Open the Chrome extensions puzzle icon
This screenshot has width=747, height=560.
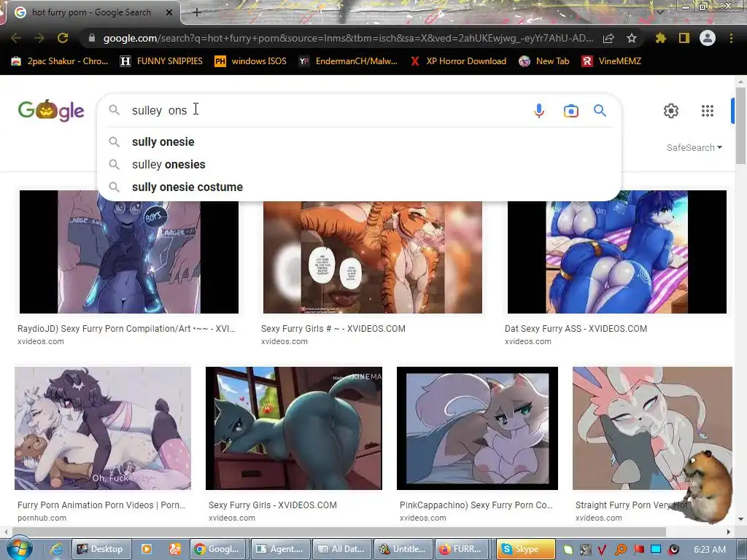(660, 38)
